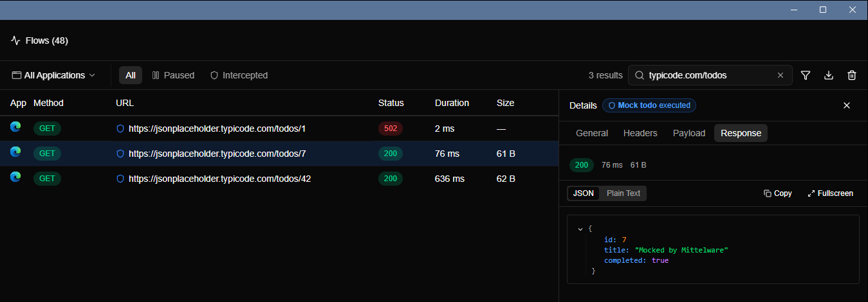Sort by the URL column header

pos(125,103)
